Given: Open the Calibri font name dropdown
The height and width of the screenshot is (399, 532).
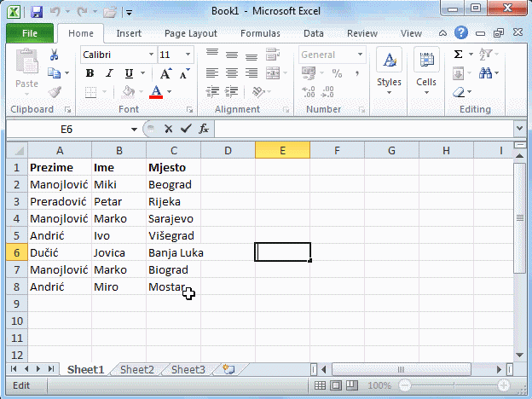Looking at the screenshot, I should (x=150, y=55).
